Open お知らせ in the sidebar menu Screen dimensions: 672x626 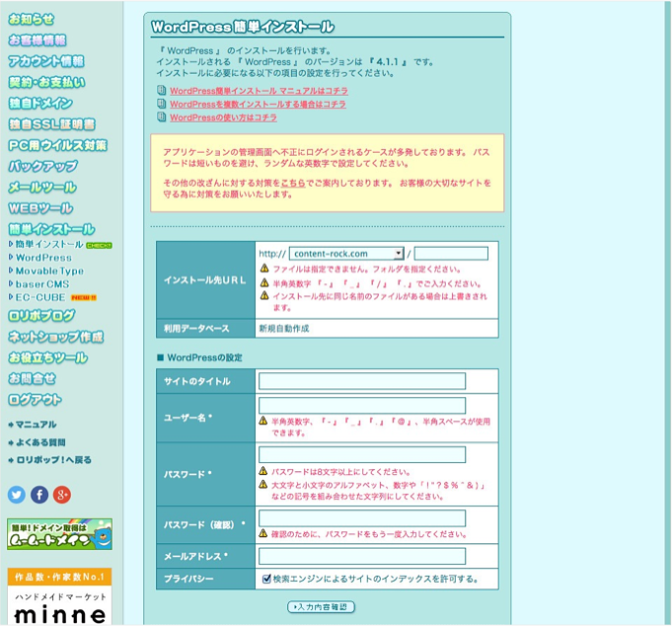pos(32,20)
